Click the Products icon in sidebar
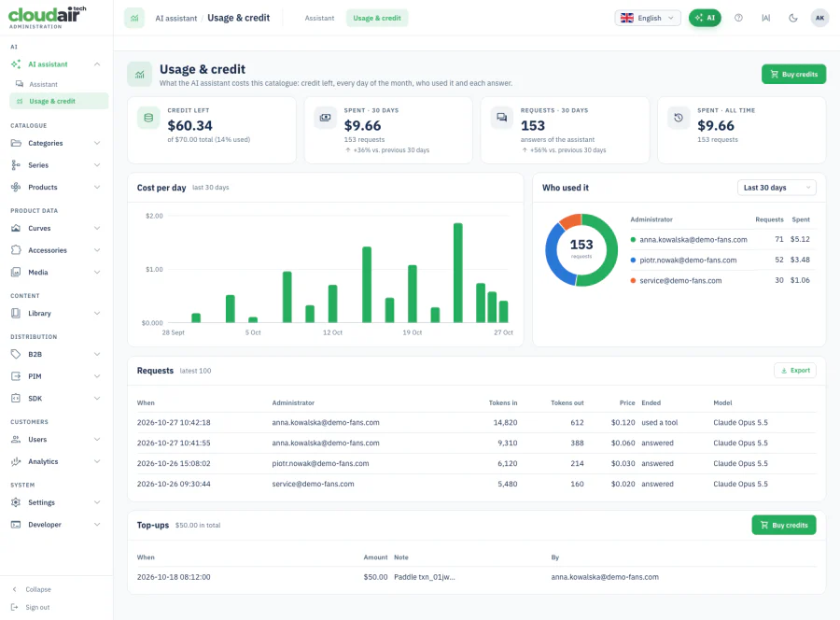 coord(16,187)
